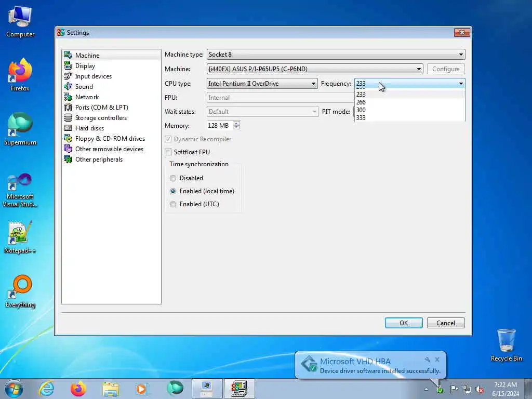Click the network tray icon
Image resolution: width=532 pixels, height=399 pixels.
point(467,390)
